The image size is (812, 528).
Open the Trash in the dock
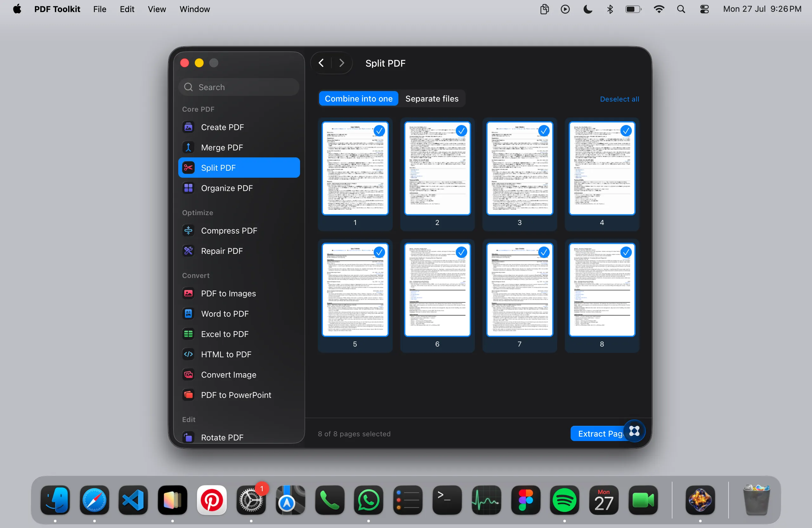757,500
